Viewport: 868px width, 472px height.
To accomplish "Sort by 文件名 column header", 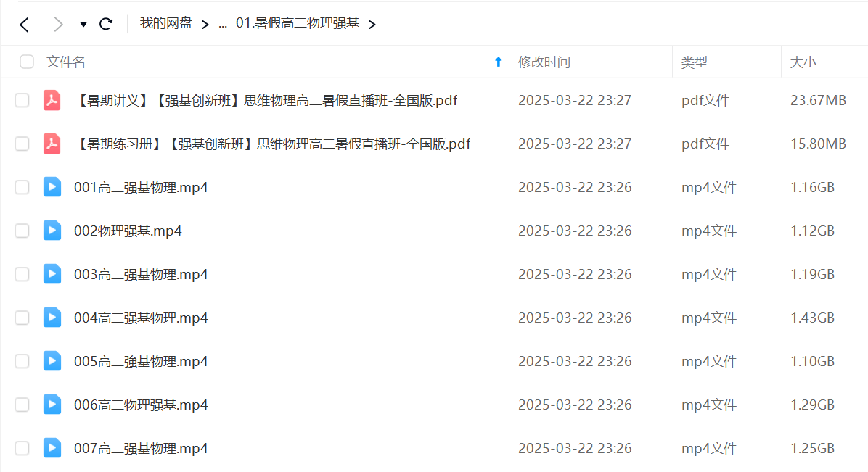I will pos(66,62).
